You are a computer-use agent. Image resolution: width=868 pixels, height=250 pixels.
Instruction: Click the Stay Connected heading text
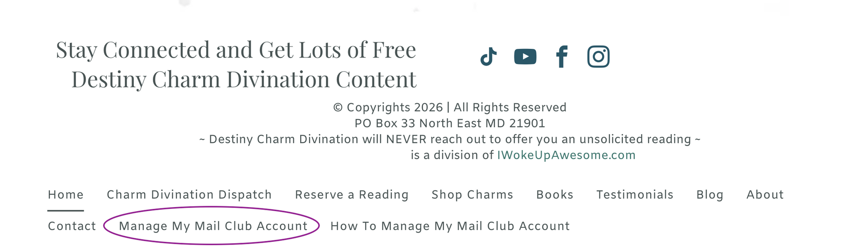pos(236,65)
